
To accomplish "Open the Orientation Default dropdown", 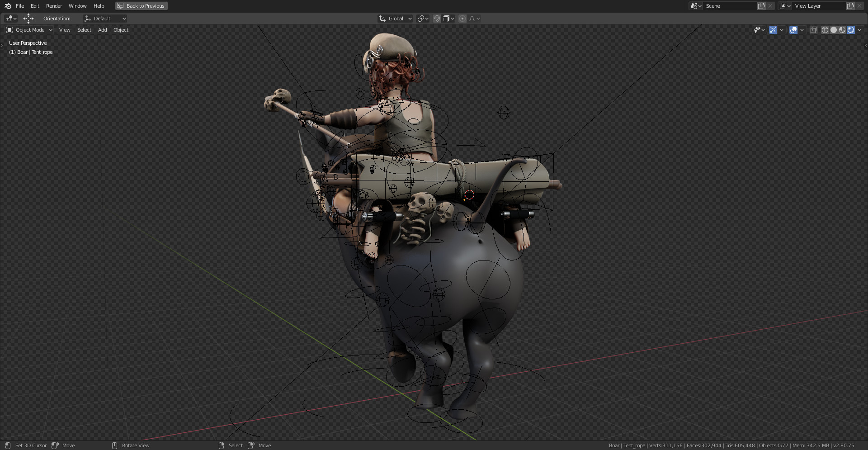I will pyautogui.click(x=105, y=19).
